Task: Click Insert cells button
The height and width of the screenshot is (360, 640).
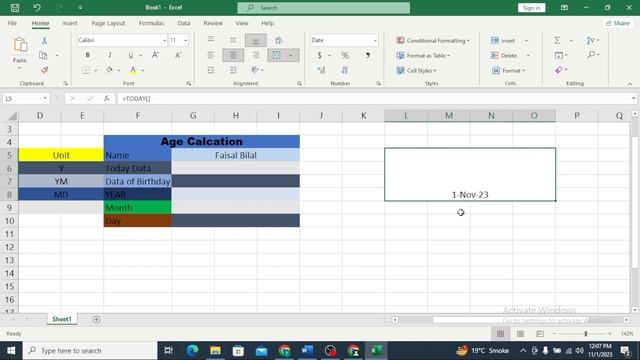Action: 503,40
